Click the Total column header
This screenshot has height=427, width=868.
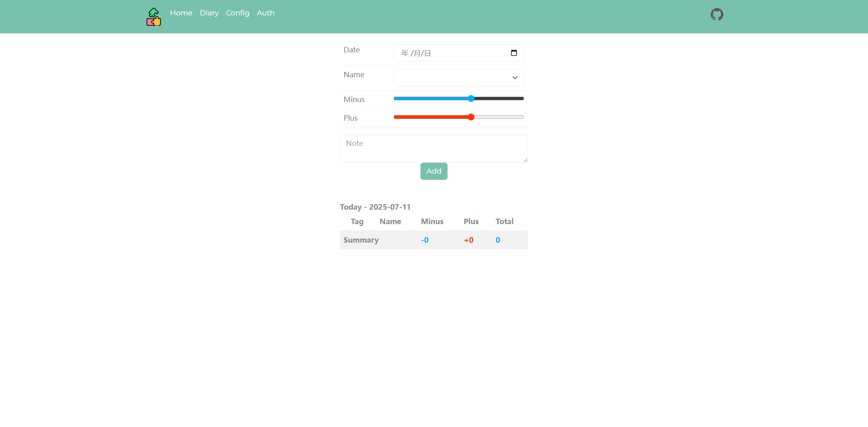505,221
